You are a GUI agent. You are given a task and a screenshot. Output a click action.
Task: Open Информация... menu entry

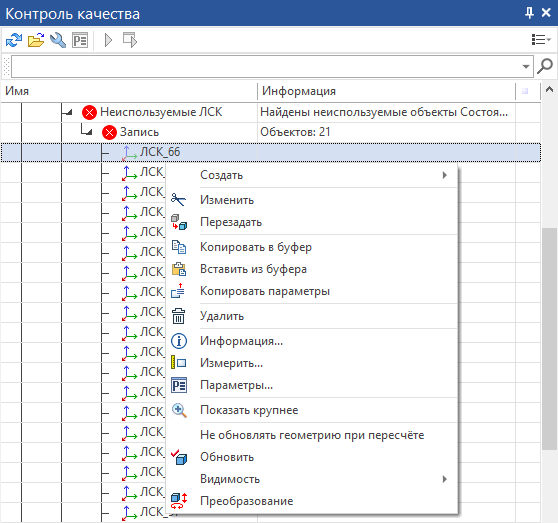pyautogui.click(x=311, y=341)
